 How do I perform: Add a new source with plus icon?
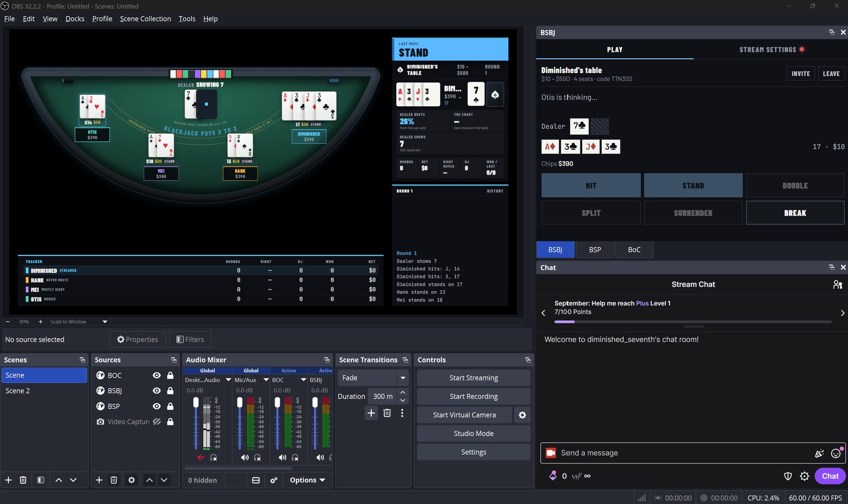tap(99, 480)
